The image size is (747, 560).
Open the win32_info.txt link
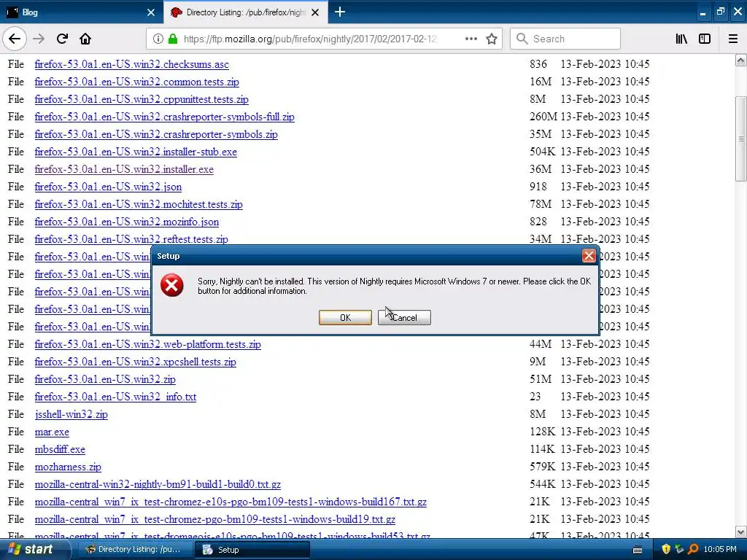click(x=115, y=397)
